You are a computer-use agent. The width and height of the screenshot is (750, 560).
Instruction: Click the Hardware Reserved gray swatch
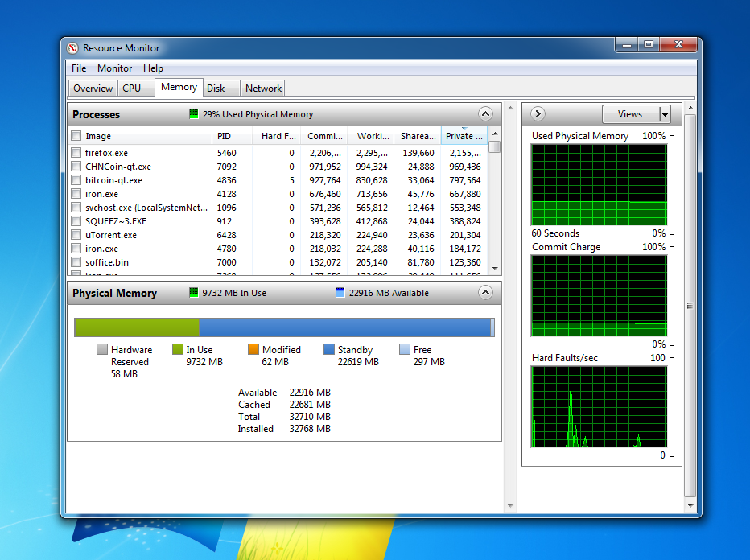click(102, 349)
